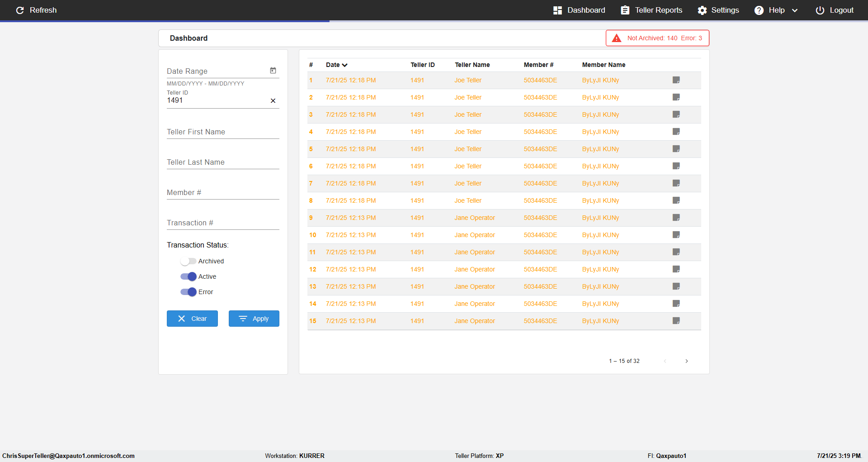Viewport: 868px width, 462px height.
Task: Open note icon for row 7
Action: tap(676, 183)
